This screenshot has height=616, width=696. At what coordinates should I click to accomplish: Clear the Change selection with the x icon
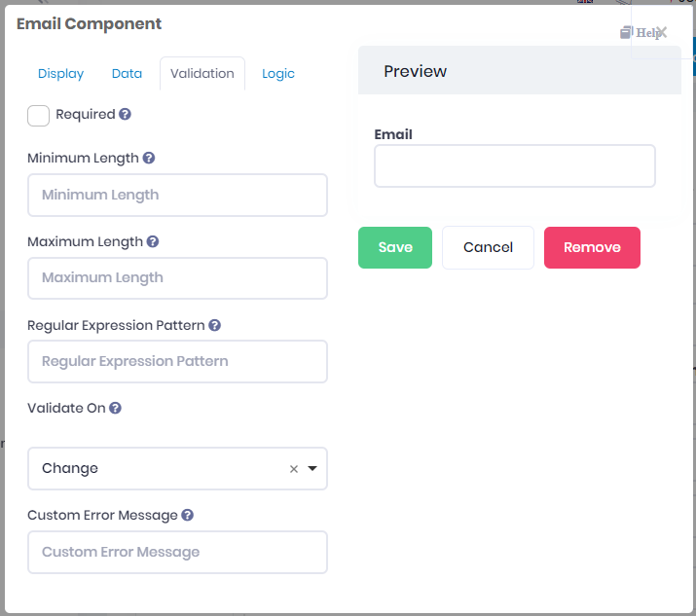pyautogui.click(x=294, y=469)
